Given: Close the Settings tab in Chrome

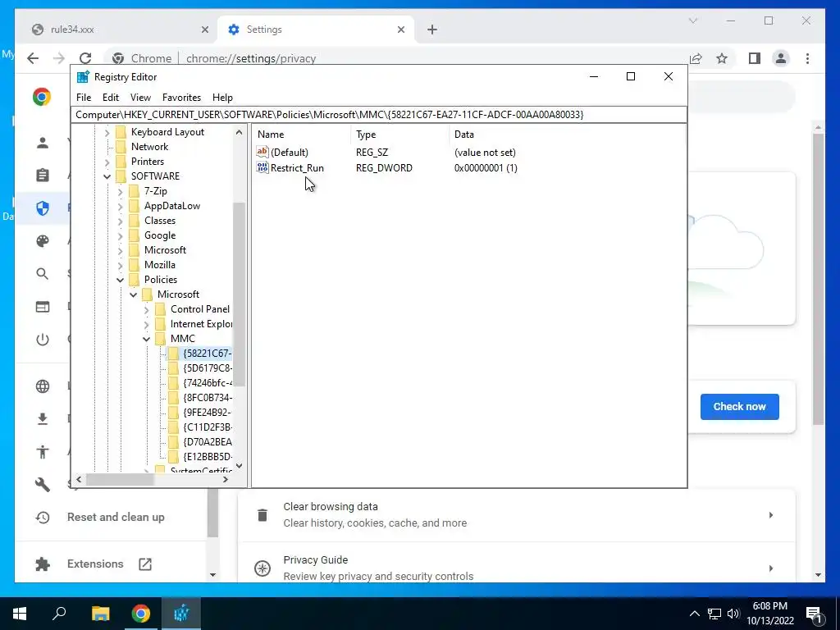Looking at the screenshot, I should point(400,30).
